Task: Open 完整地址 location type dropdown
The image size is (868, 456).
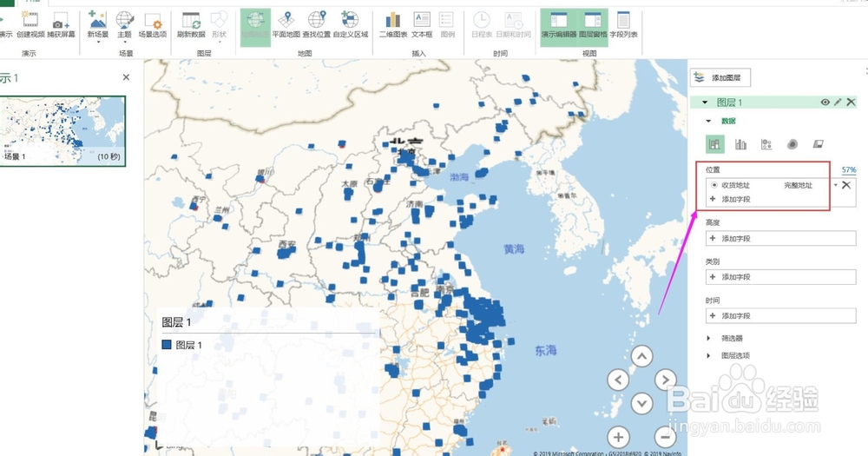Action: click(x=836, y=185)
